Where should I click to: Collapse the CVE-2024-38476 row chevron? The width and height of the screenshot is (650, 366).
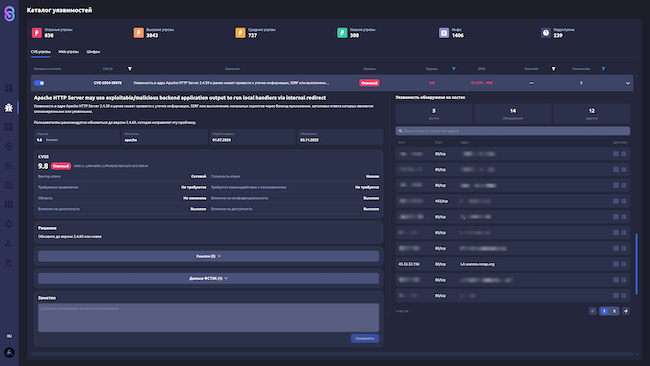(628, 83)
